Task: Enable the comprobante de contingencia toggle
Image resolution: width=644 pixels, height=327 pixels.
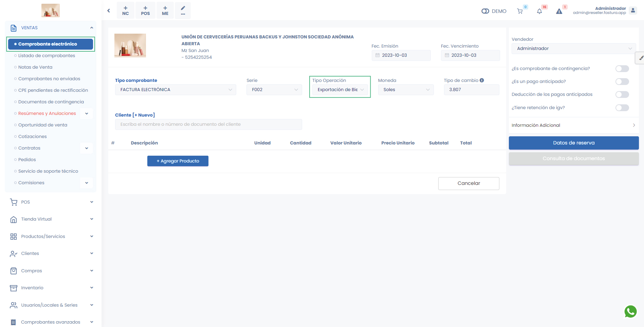Action: click(x=622, y=69)
